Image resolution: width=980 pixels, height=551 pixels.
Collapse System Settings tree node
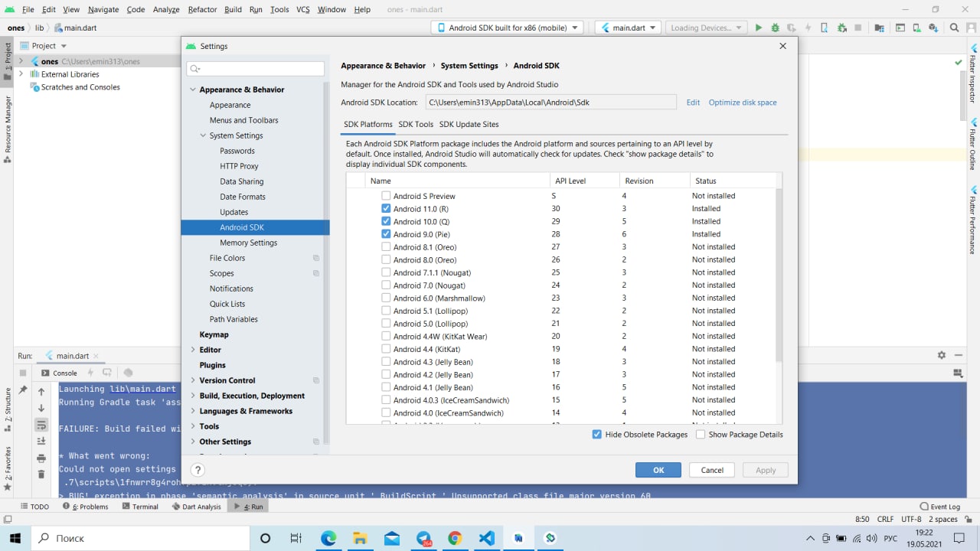203,135
